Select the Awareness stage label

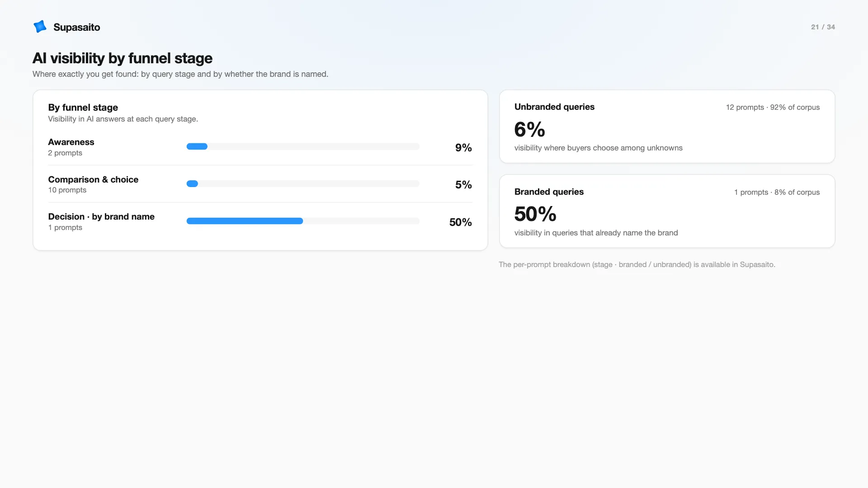71,142
